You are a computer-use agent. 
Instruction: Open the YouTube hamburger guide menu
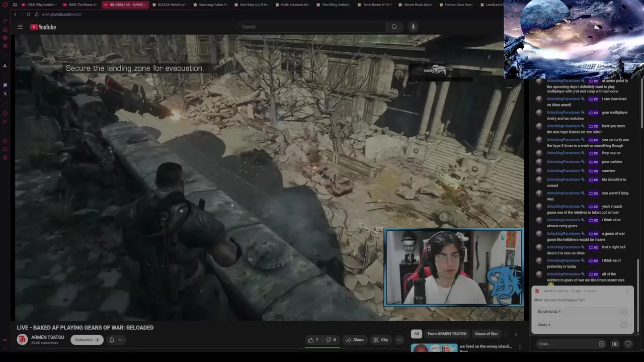tap(20, 27)
